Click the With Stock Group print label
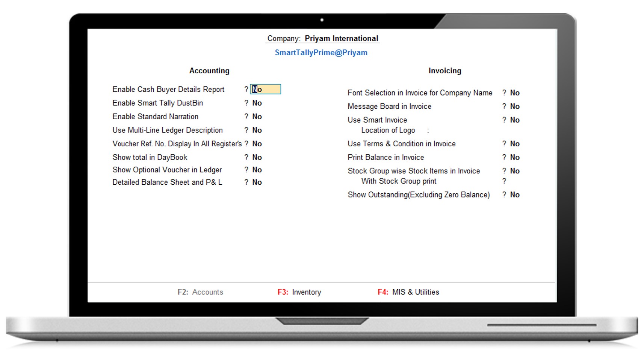This screenshot has height=363, width=644. (399, 181)
